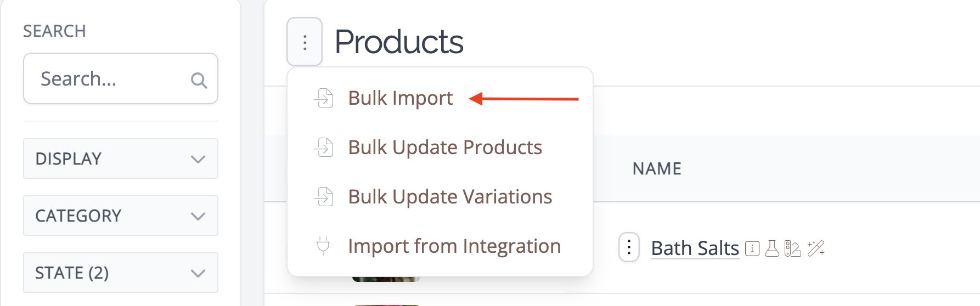Click the plug icon for Import from Integration

pyautogui.click(x=323, y=246)
